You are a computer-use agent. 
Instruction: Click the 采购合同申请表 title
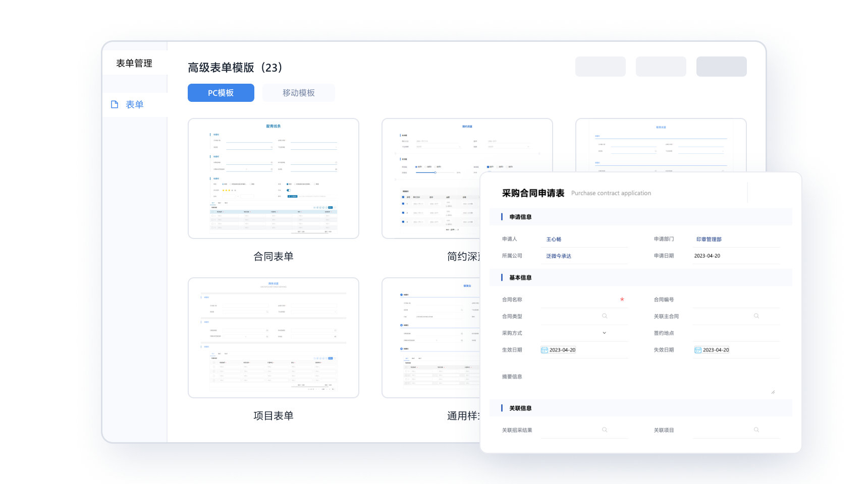[x=533, y=193]
